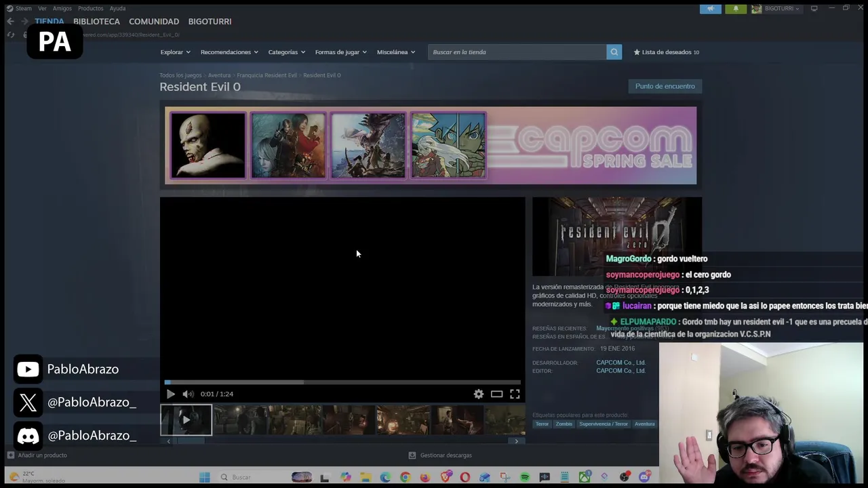The height and width of the screenshot is (488, 868).
Task: Click the BIGOTURRI avatar picture
Action: (x=756, y=9)
